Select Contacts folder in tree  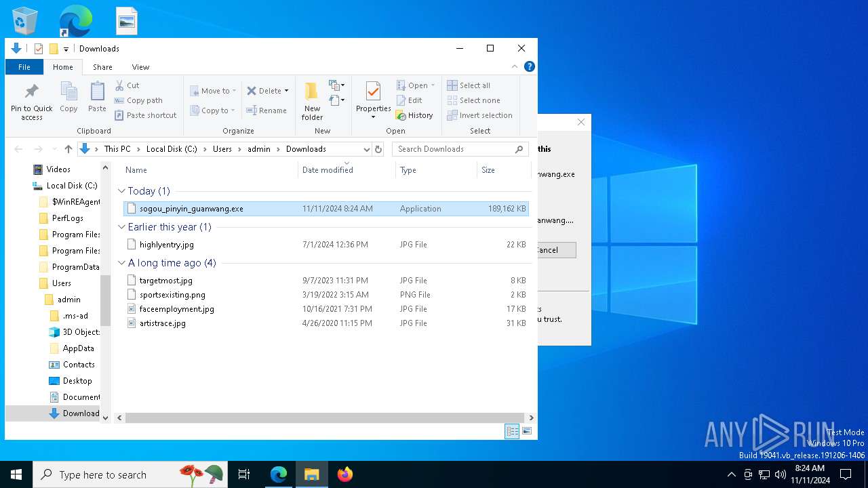(79, 365)
